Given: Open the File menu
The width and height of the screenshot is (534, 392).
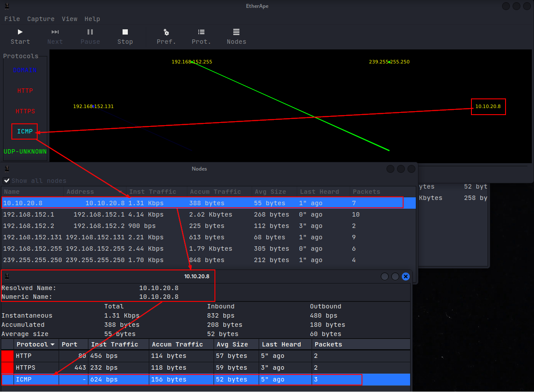Looking at the screenshot, I should [12, 19].
